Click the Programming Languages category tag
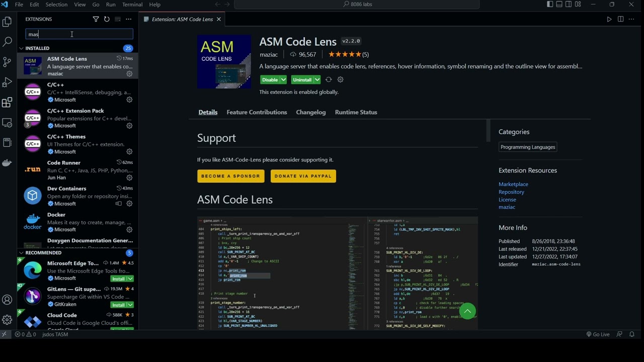The width and height of the screenshot is (644, 362). tap(528, 147)
